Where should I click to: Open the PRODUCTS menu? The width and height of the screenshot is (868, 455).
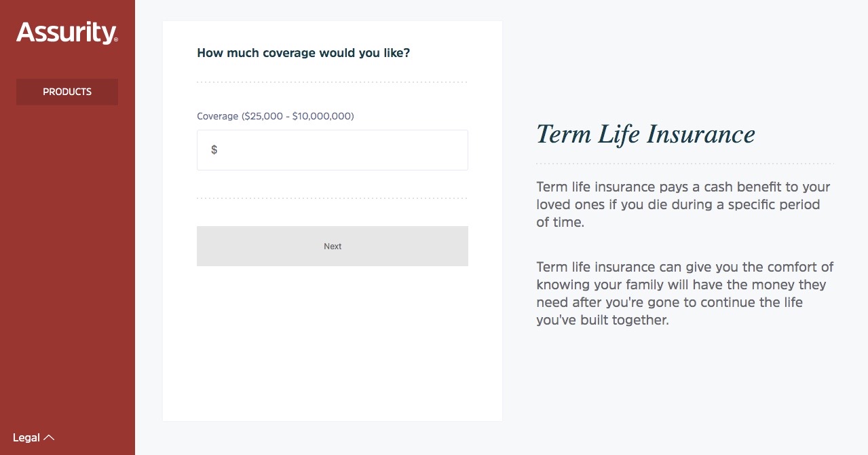[x=67, y=92]
